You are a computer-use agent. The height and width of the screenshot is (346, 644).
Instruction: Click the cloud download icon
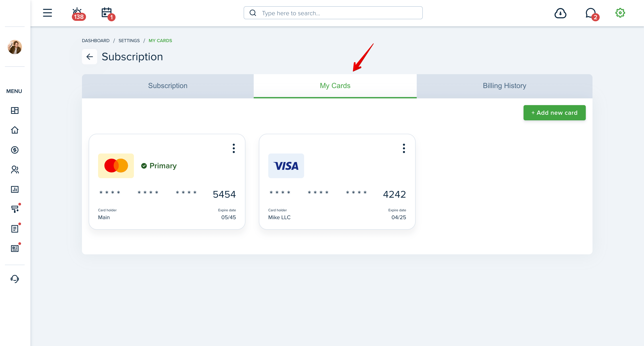coord(560,13)
